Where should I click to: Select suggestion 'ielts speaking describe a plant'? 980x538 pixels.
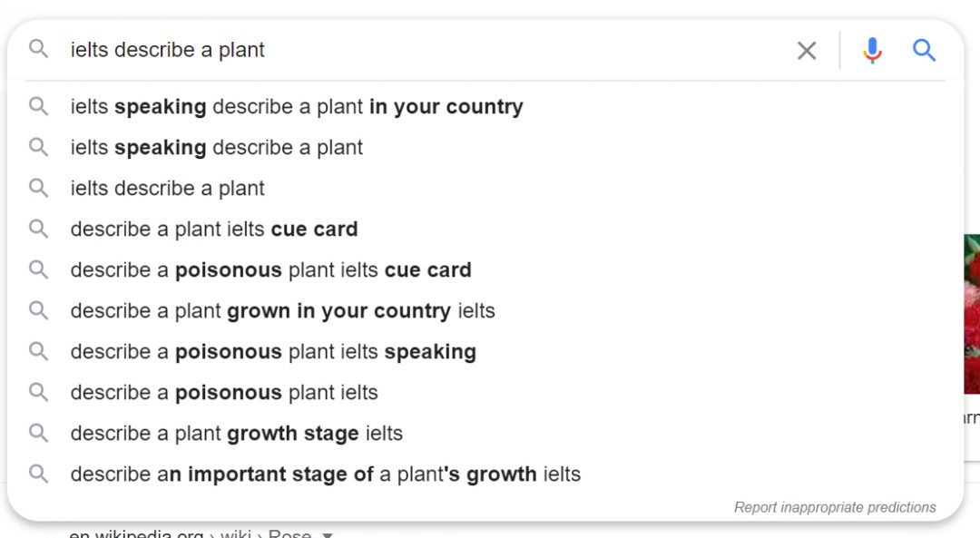(x=216, y=147)
